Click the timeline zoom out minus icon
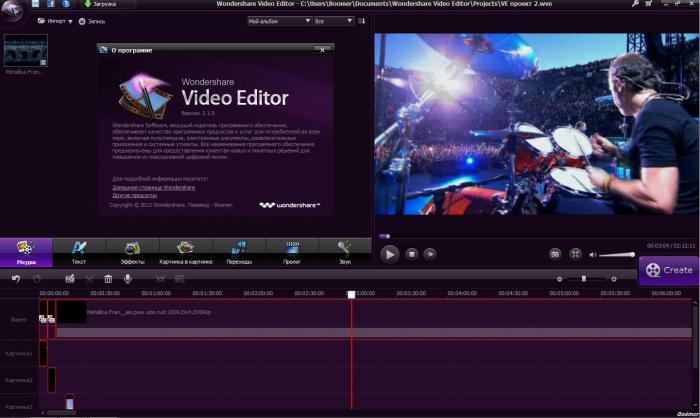The width and height of the screenshot is (700, 418). [x=559, y=279]
